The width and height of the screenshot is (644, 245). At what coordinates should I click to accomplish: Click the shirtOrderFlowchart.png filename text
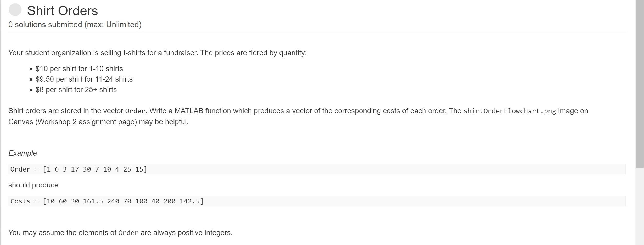[510, 111]
